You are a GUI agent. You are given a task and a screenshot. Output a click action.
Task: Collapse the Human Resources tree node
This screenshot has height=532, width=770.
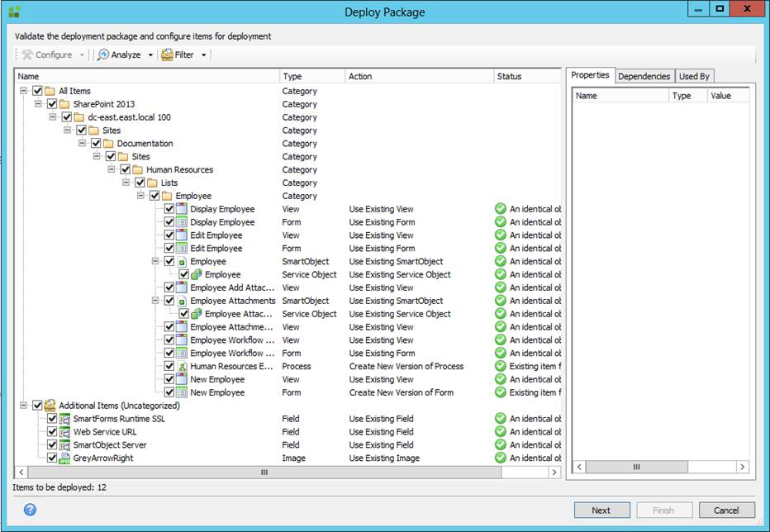point(112,169)
